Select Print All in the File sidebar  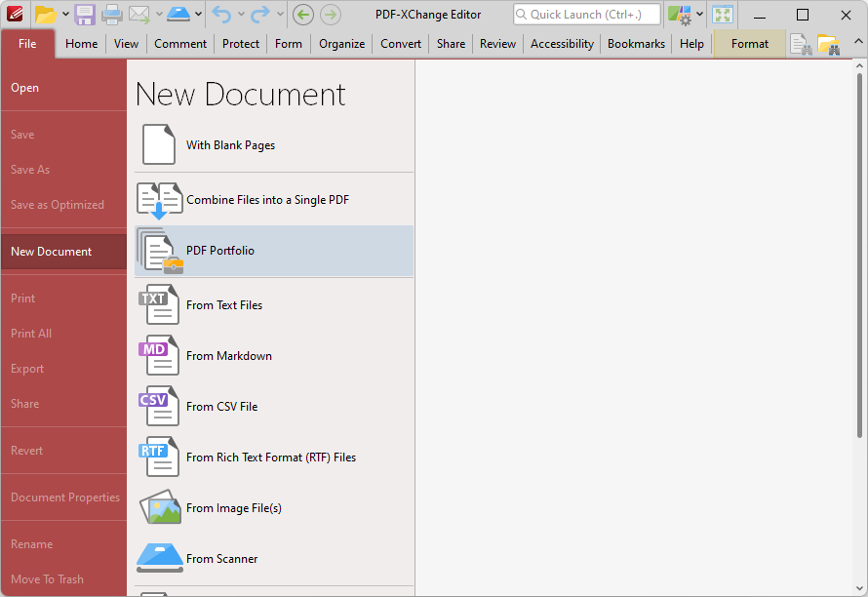click(63, 334)
